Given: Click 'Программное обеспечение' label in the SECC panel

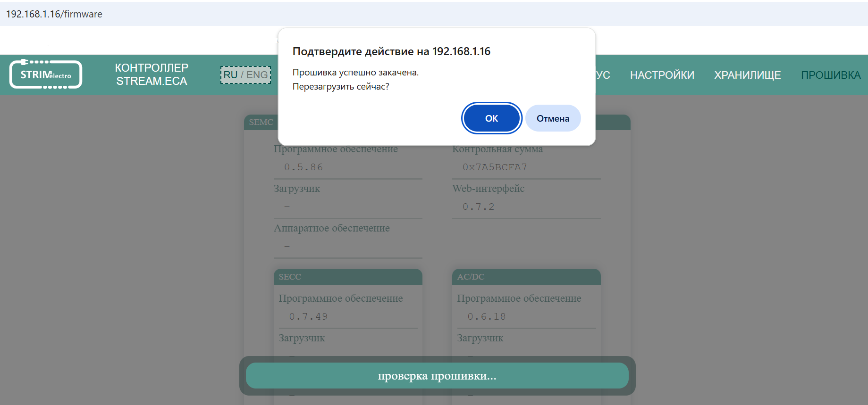Looking at the screenshot, I should [x=341, y=298].
